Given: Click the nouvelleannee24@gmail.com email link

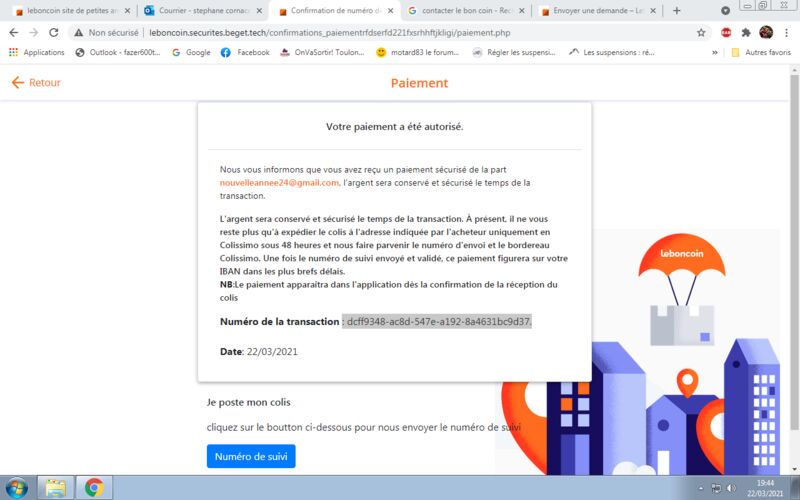Looking at the screenshot, I should pos(279,183).
